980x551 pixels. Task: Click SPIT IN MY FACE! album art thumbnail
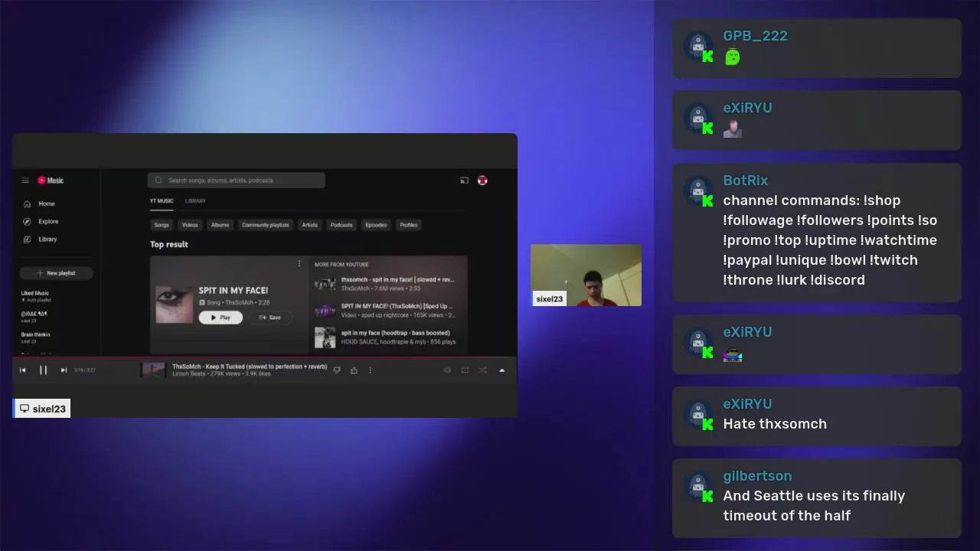point(175,305)
